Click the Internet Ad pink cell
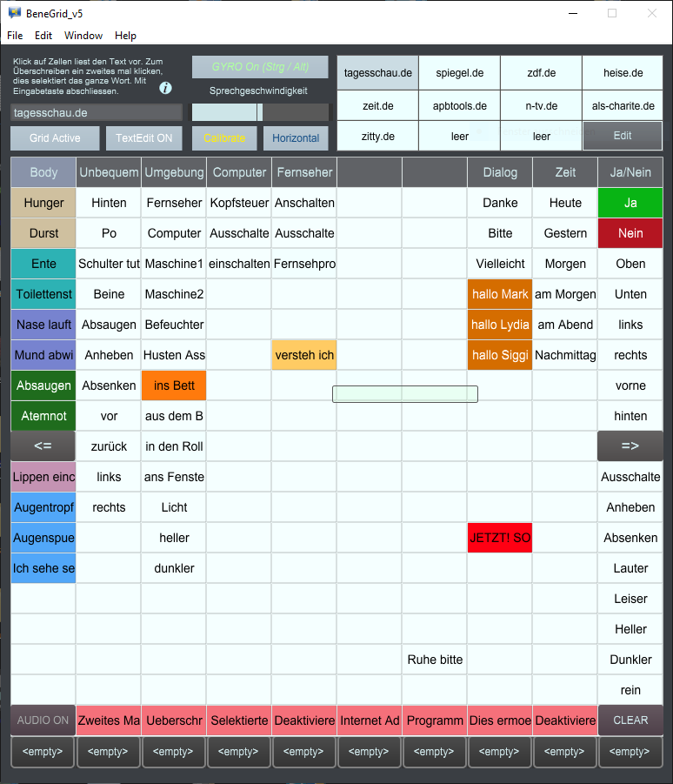This screenshot has height=784, width=673. (370, 720)
